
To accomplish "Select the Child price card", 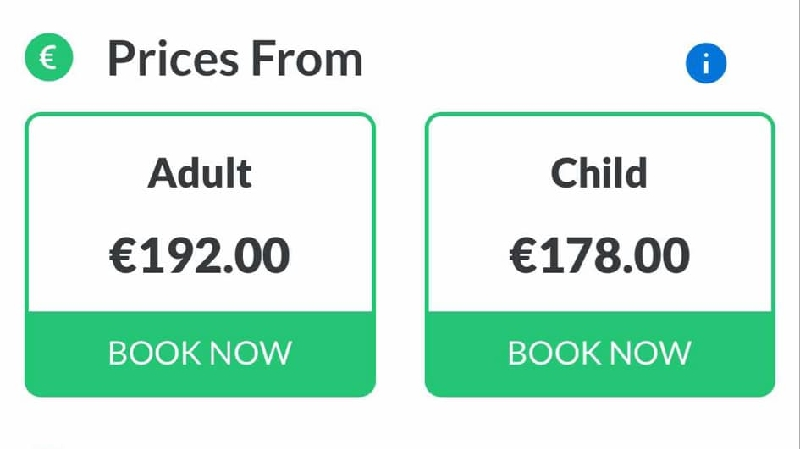I will pyautogui.click(x=600, y=255).
